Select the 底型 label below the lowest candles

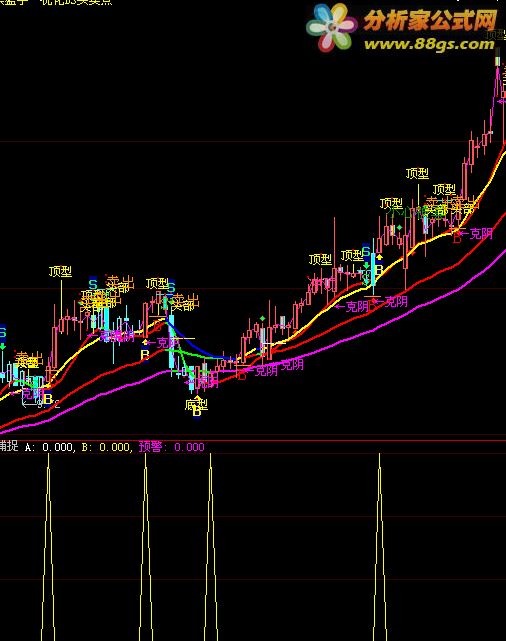(197, 405)
